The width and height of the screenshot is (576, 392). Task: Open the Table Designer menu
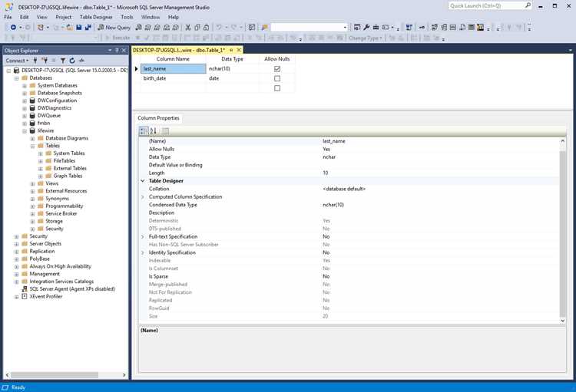click(x=96, y=17)
